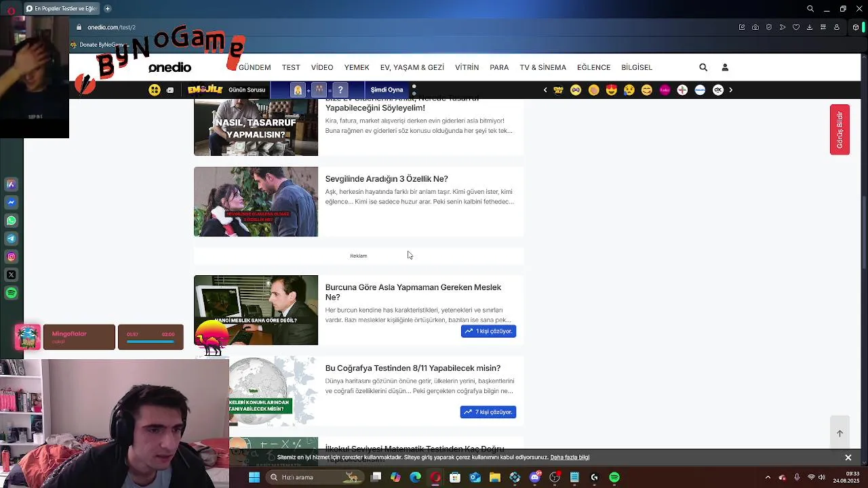The height and width of the screenshot is (488, 868).
Task: Click the Opera send flow arrow icon
Action: tap(783, 27)
